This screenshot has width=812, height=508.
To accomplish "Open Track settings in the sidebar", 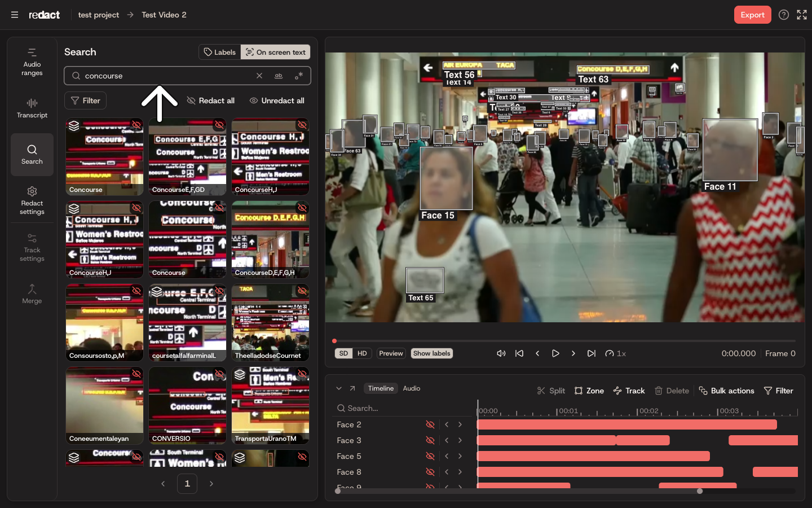I will pyautogui.click(x=32, y=247).
